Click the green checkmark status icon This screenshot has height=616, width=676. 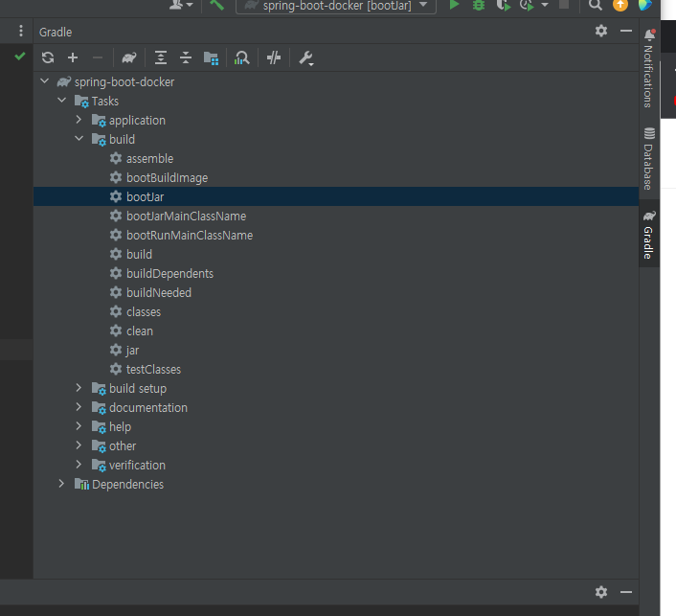[x=20, y=57]
